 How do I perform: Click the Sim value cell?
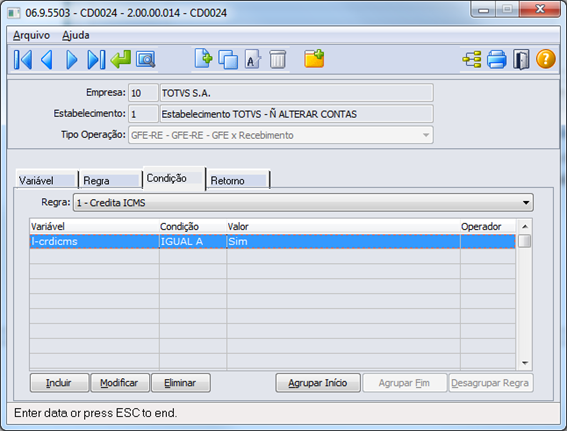[343, 242]
